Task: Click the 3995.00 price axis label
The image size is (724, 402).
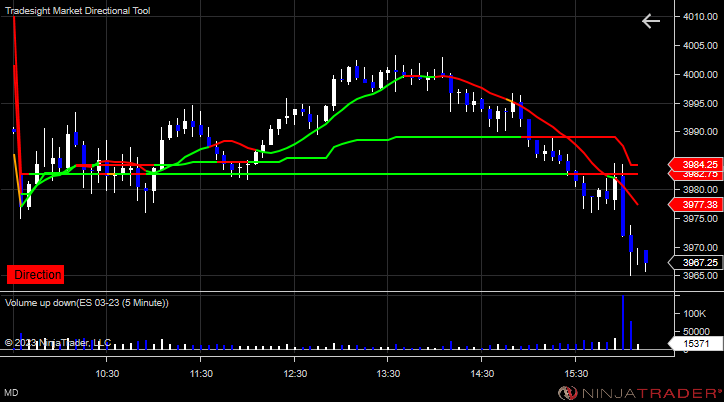Action: pyautogui.click(x=700, y=103)
